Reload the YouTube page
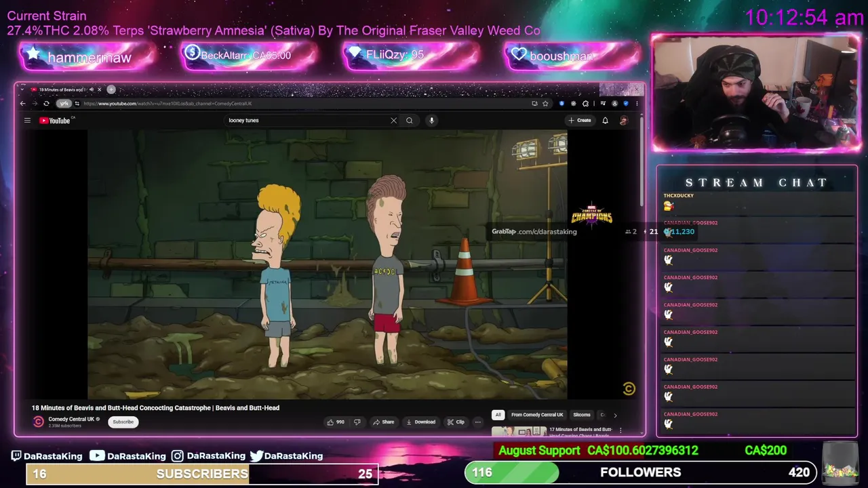 pyautogui.click(x=46, y=104)
